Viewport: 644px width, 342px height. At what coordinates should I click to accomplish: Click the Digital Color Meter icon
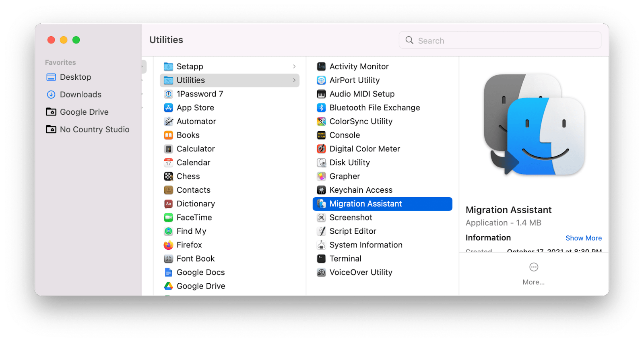(x=321, y=149)
